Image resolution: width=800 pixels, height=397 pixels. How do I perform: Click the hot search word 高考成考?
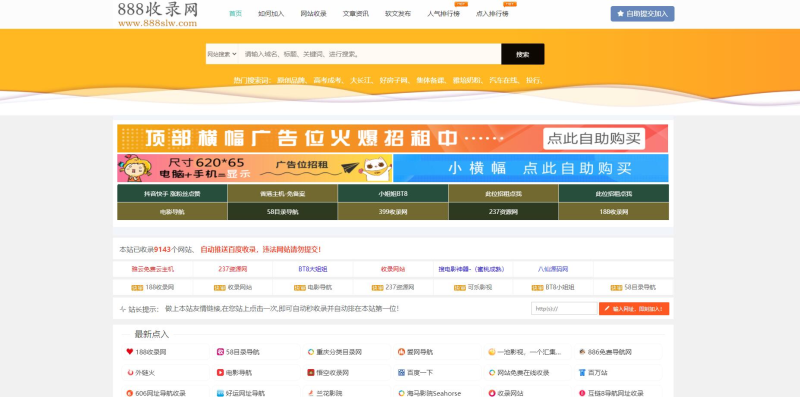328,80
